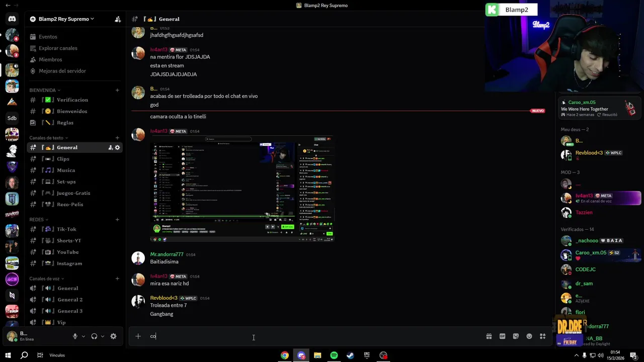This screenshot has height=362, width=644.
Task: Create channel in Canales de voz category
Action: tap(117, 279)
